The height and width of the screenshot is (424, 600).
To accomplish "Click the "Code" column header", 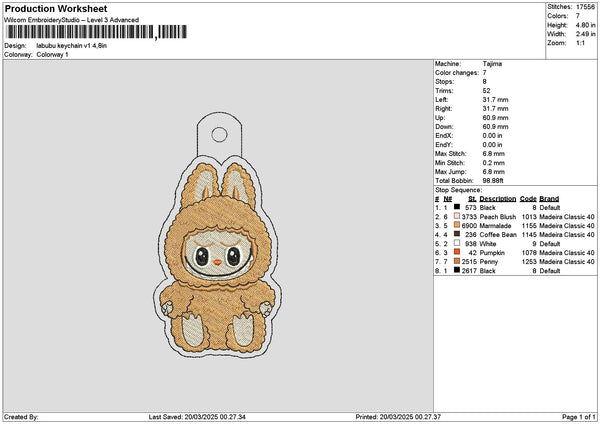I will tap(528, 199).
